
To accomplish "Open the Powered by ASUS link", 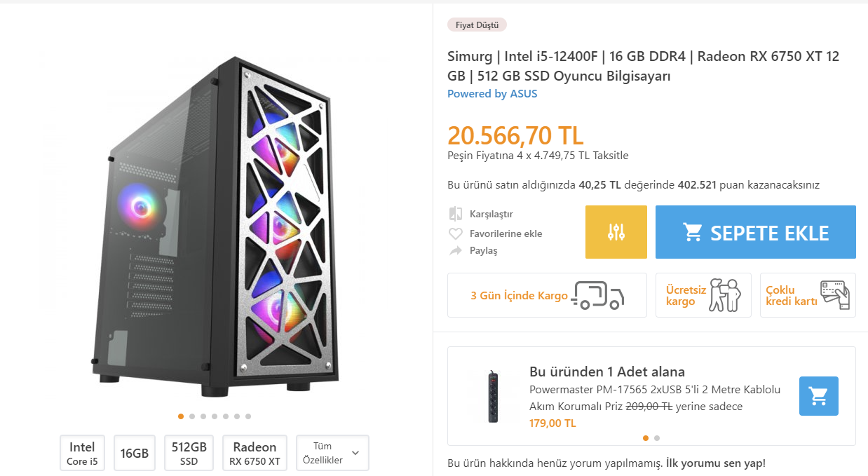I will coord(492,94).
